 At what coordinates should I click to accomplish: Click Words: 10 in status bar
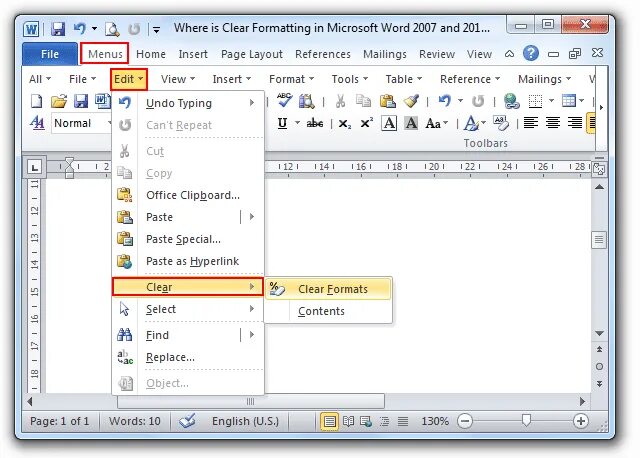tap(134, 421)
